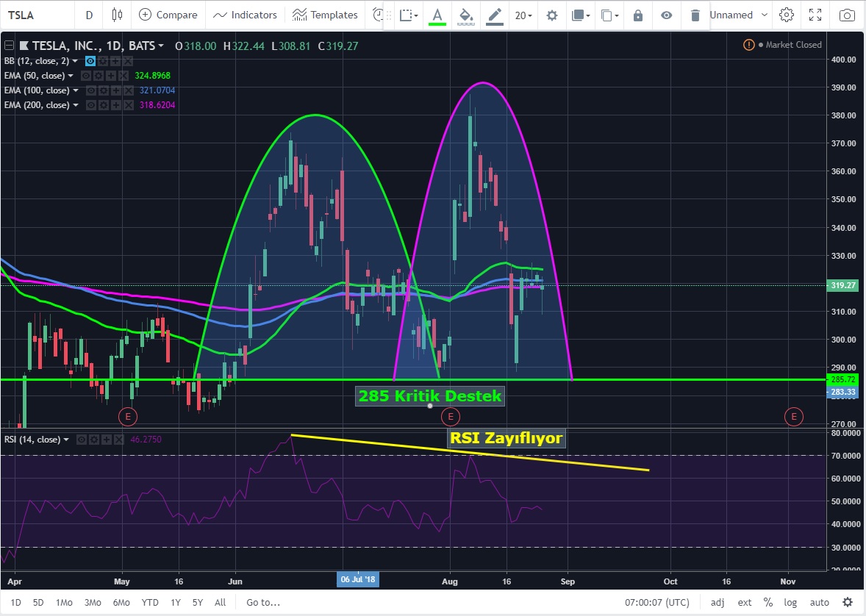This screenshot has height=616, width=866.
Task: Open the visual order layers dropdown
Action: coord(581,15)
